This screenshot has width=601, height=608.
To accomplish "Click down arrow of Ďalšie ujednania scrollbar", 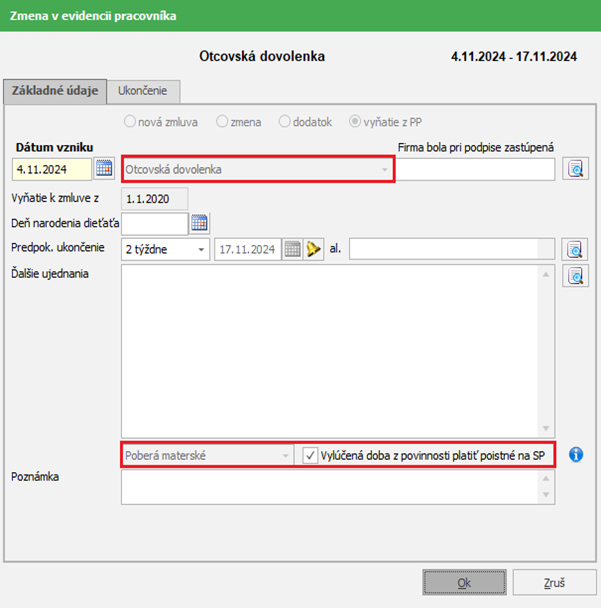I will point(546,428).
